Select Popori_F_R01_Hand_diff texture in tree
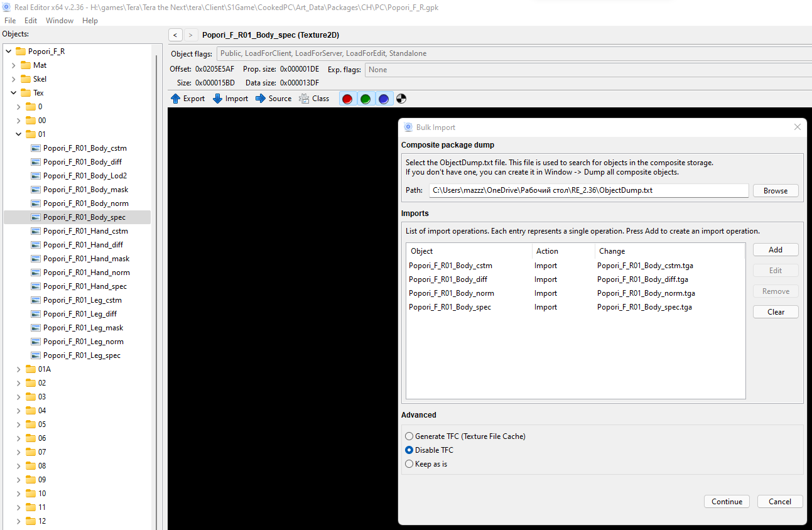Image resolution: width=812 pixels, height=530 pixels. point(83,245)
